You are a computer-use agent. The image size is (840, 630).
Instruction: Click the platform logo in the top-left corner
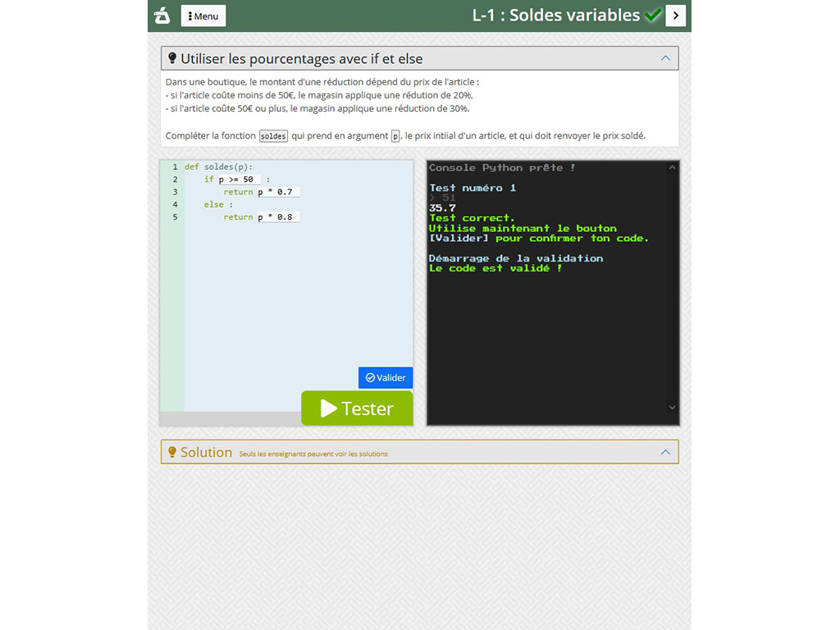tap(162, 15)
